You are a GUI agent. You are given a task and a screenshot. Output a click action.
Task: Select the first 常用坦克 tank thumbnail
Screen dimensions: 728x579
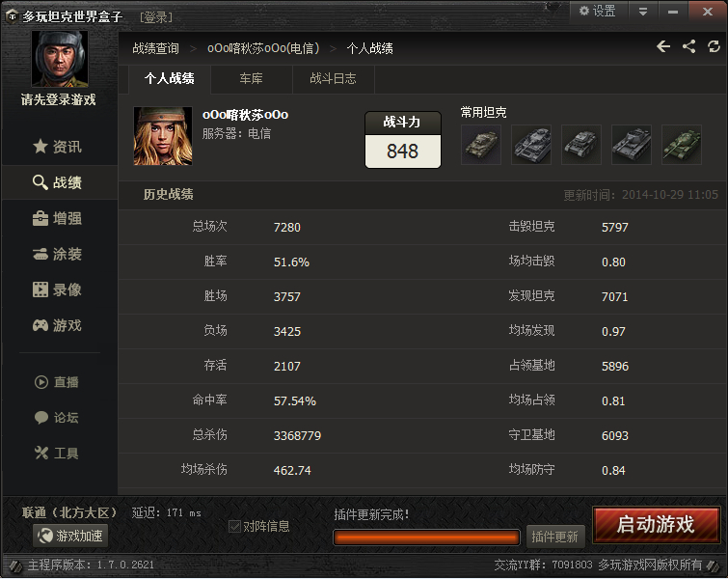[x=481, y=145]
